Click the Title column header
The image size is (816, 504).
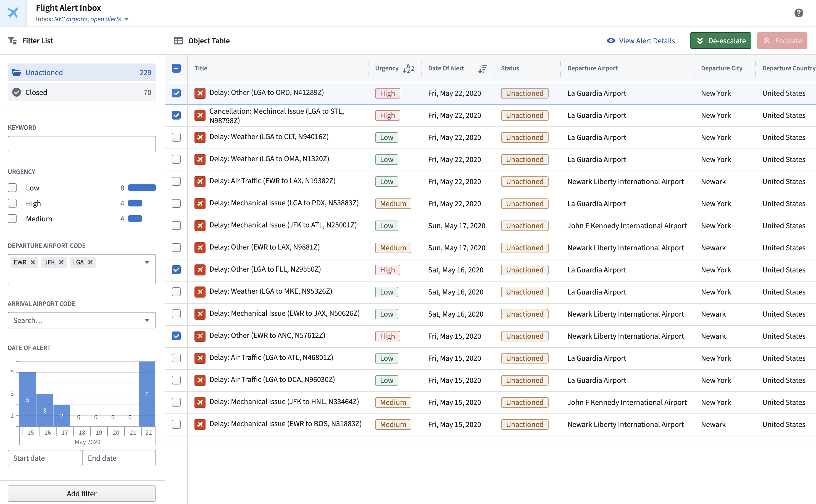point(201,68)
